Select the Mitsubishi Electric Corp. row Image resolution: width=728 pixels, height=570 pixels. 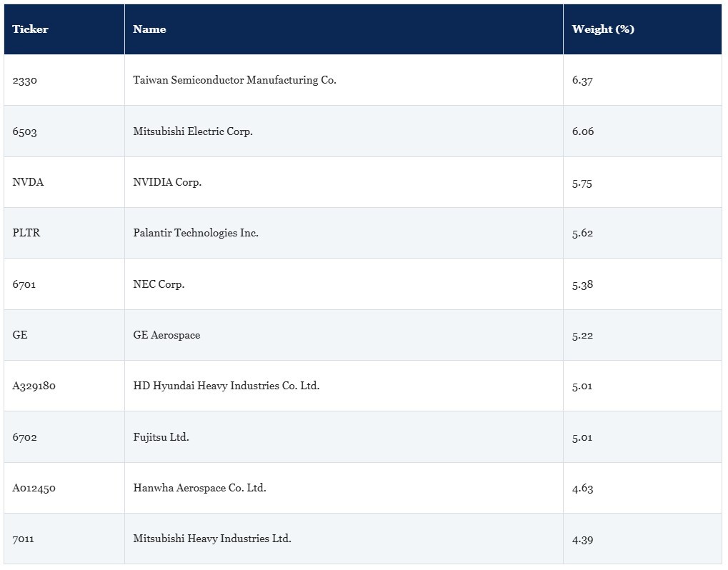tap(363, 131)
